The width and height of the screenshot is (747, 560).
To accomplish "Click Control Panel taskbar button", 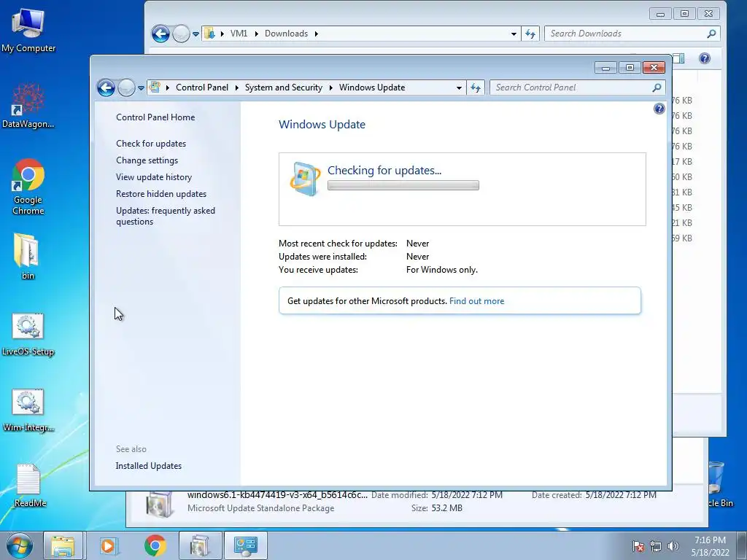I will (245, 545).
